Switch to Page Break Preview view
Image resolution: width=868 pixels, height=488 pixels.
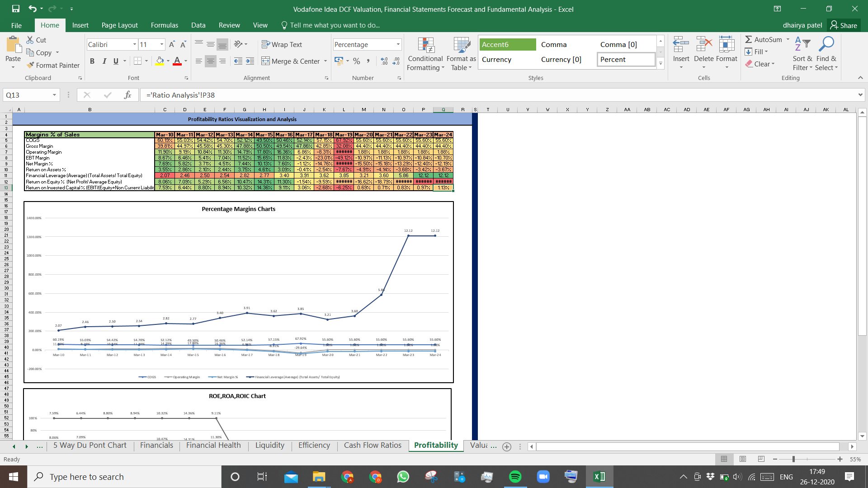(761, 459)
